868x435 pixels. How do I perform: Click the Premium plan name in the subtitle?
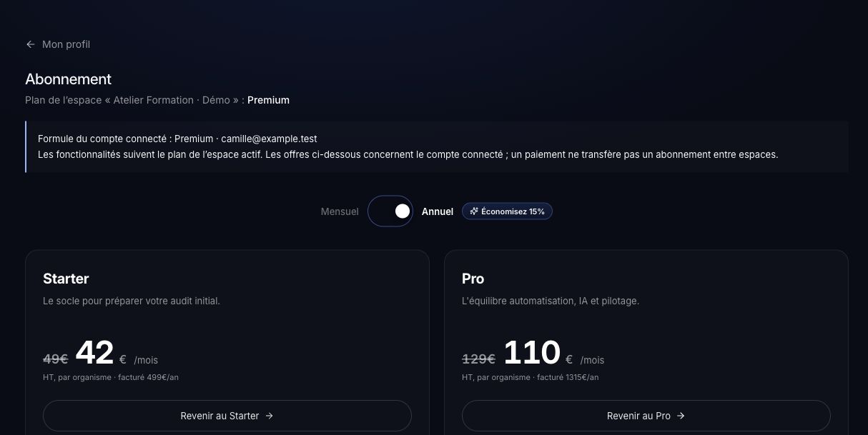[268, 100]
